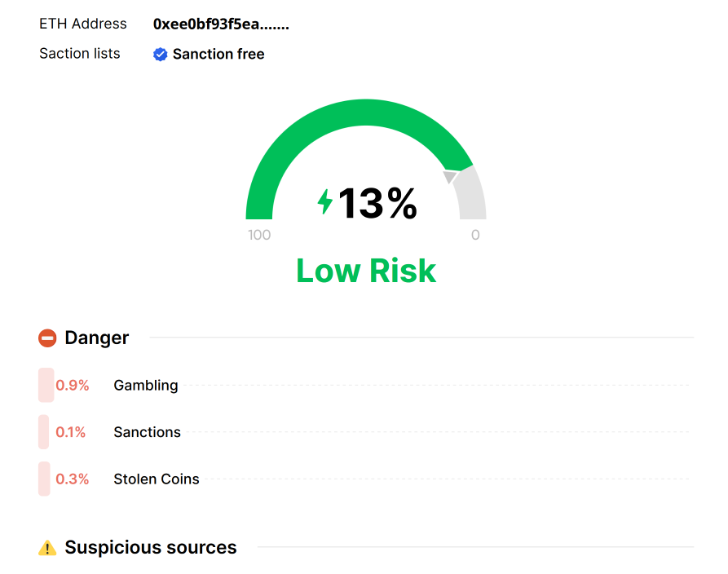The height and width of the screenshot is (574, 728).
Task: Click the red Danger minus icon
Action: coord(47,338)
